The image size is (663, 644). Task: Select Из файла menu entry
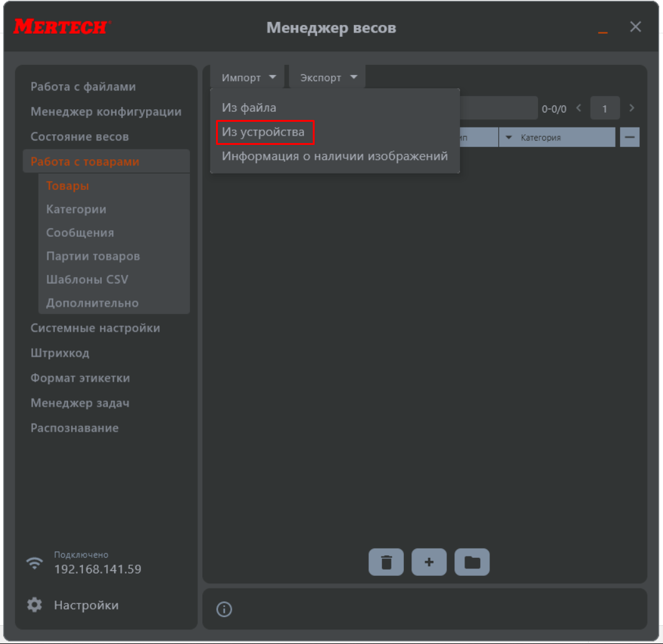click(x=249, y=107)
